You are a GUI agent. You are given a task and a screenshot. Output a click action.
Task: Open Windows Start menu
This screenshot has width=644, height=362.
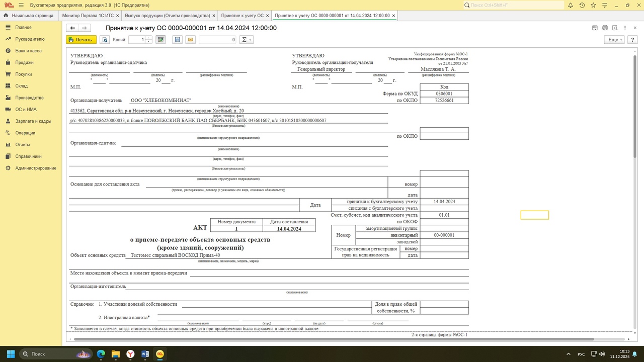tap(11, 354)
